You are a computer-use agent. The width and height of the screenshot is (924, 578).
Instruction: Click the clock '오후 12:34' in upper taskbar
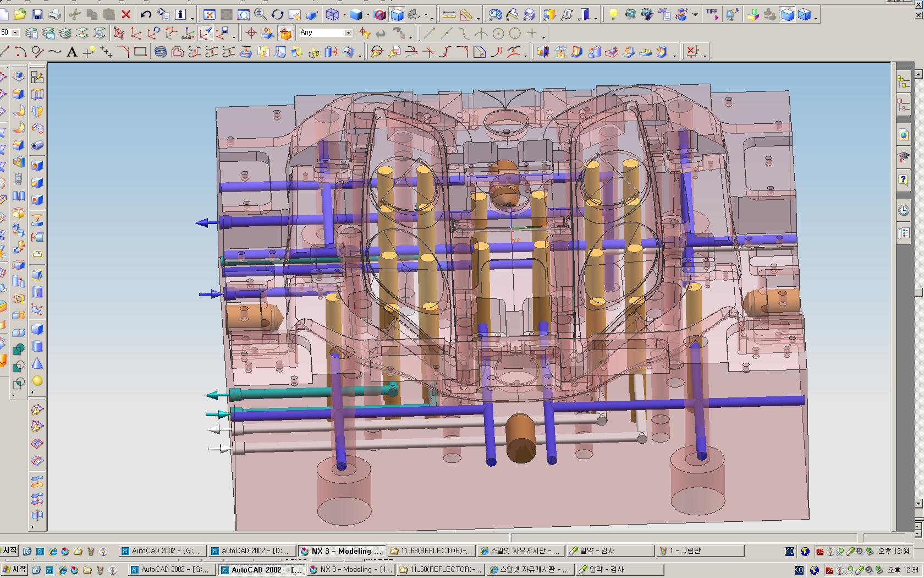(894, 551)
